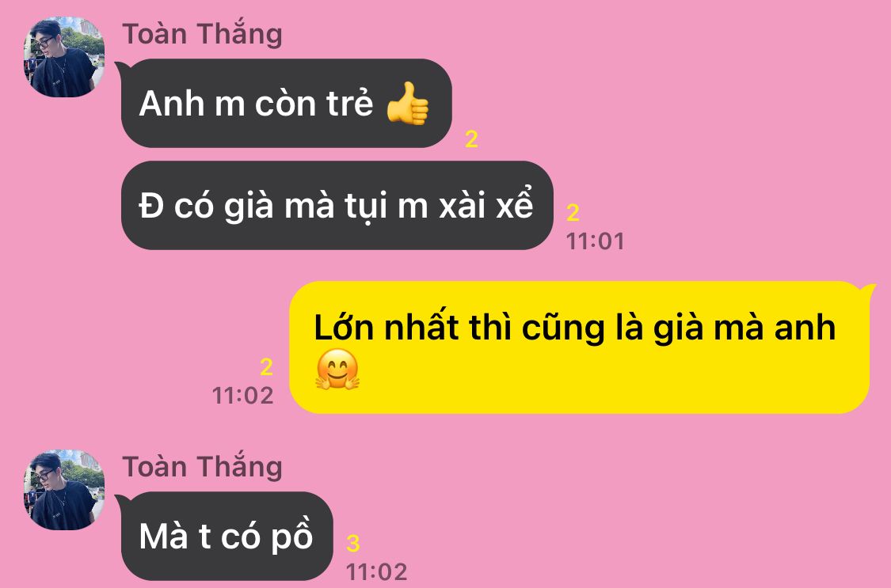891x588 pixels.
Task: Click the 11:01 timestamp
Action: pyautogui.click(x=596, y=241)
